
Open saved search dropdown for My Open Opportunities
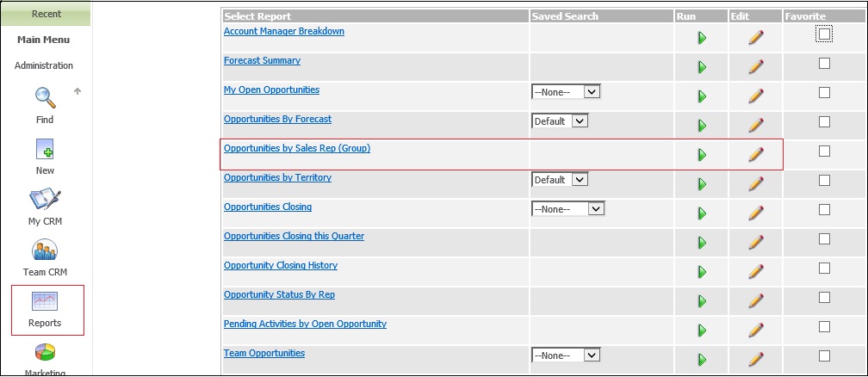[x=566, y=92]
